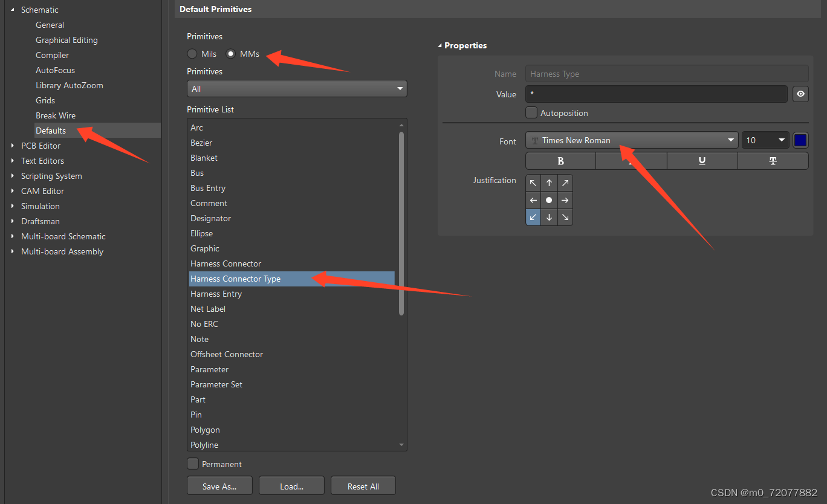
Task: Set justification to middle-right arrow
Action: (565, 200)
